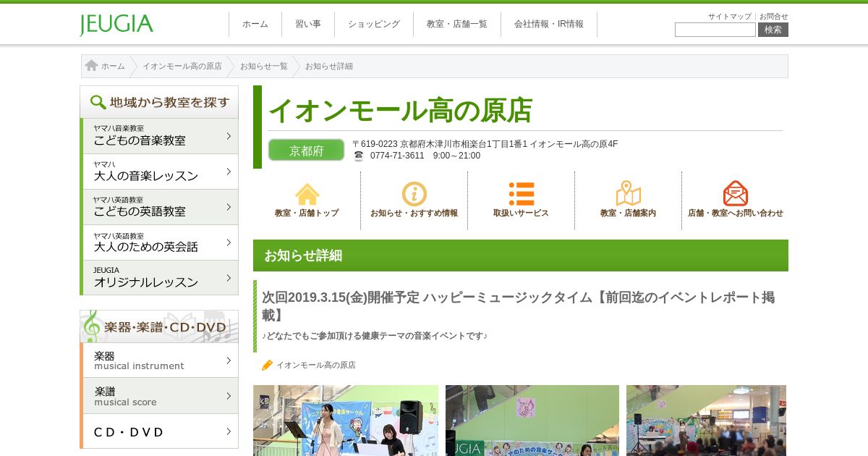Open 教室・店舗案内 map icon
This screenshot has width=868, height=456.
[629, 194]
